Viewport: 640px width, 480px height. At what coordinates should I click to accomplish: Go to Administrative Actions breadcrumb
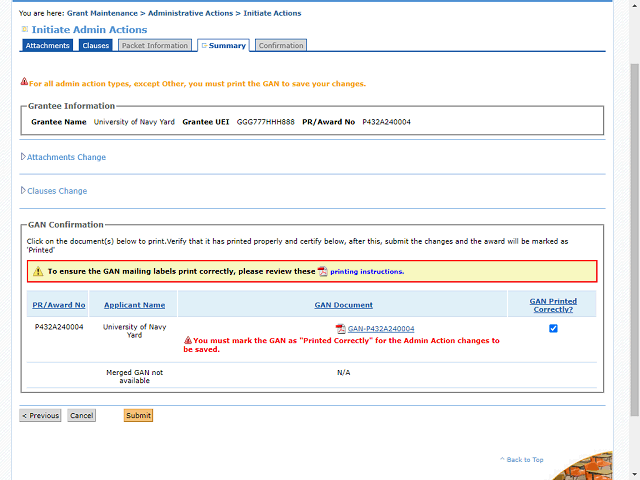click(190, 13)
